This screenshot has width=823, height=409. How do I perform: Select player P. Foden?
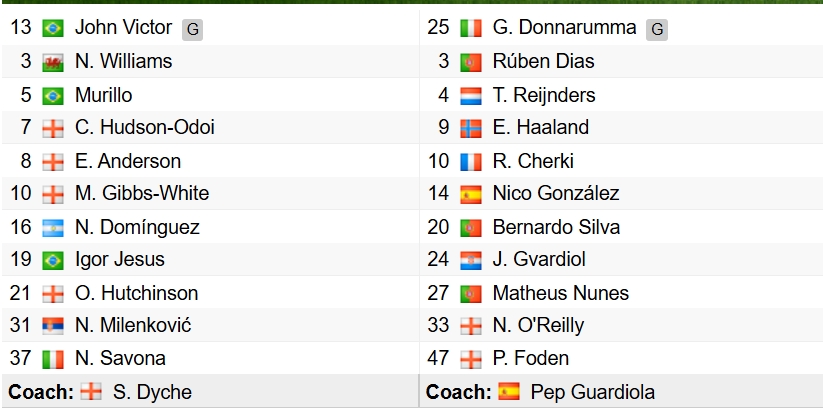(x=530, y=359)
